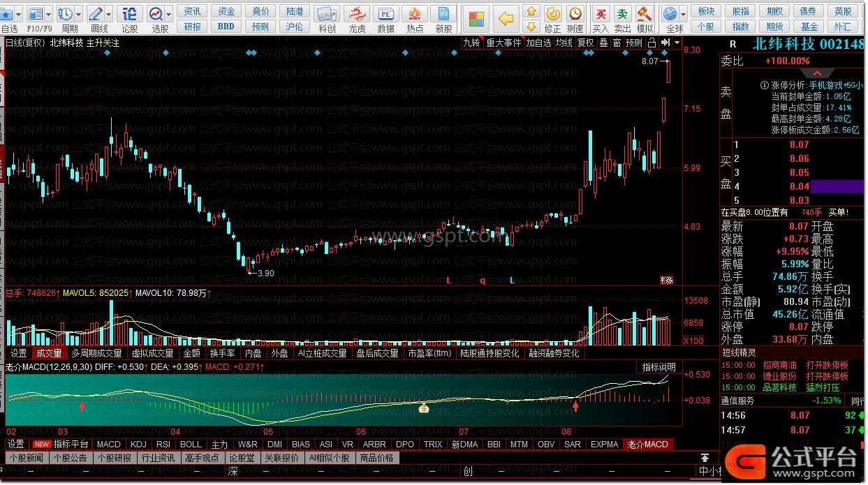Select the BOLL indicator tab

tap(191, 444)
